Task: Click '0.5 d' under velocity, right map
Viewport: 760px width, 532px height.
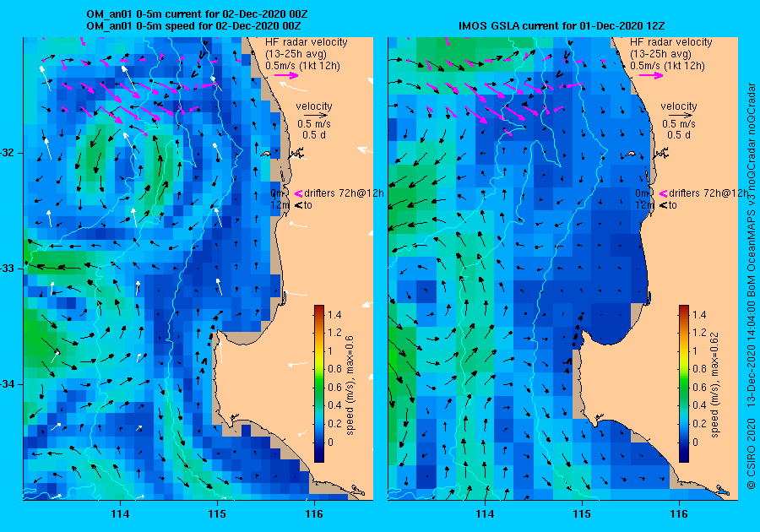Action: click(x=679, y=135)
